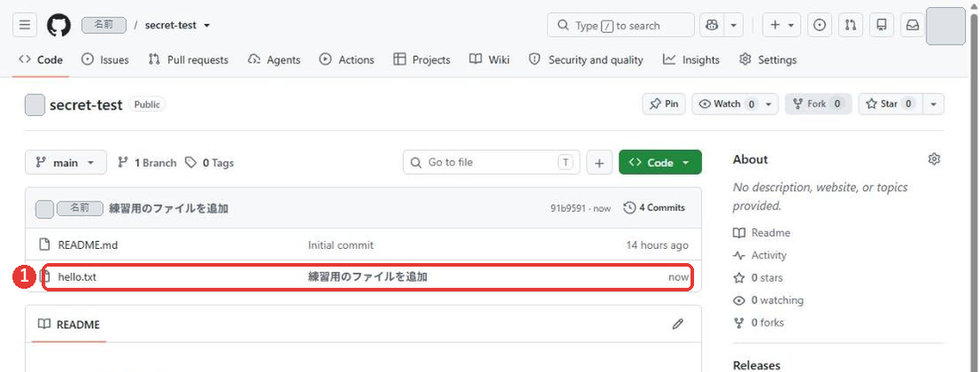Open the Copilot chat icon
Image resolution: width=980 pixels, height=372 pixels.
(x=711, y=25)
